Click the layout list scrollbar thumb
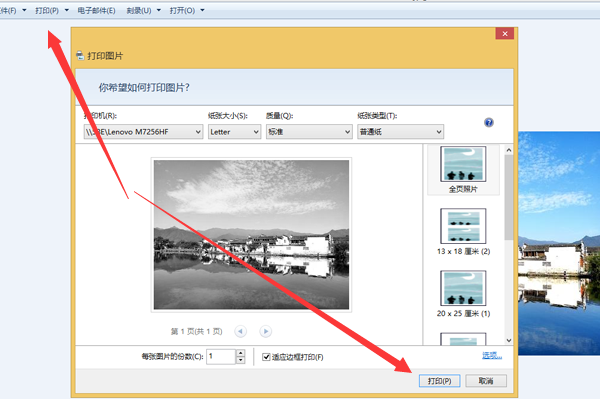Screen dimensions: 600x399 coord(509,197)
